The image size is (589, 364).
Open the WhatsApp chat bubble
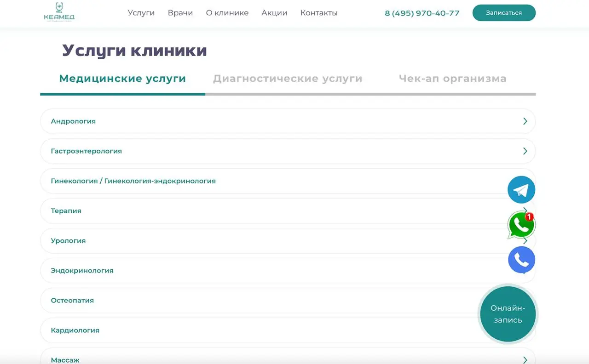pos(521,225)
